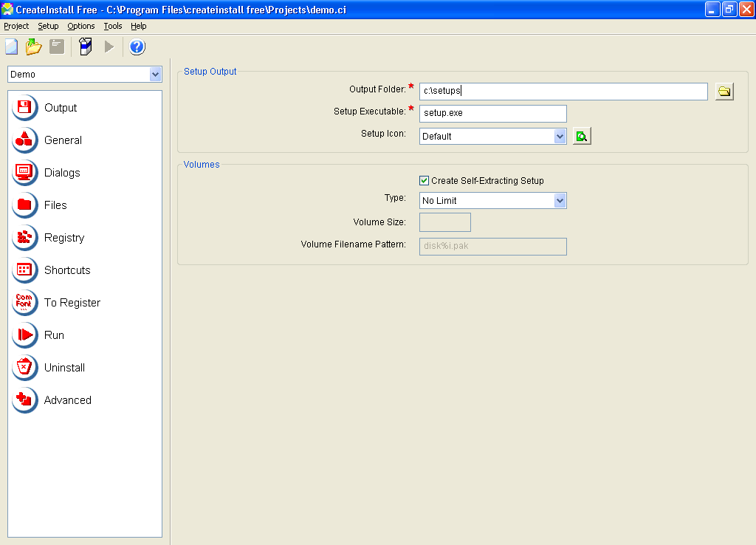Open the Setup menu
756x545 pixels.
[x=48, y=26]
